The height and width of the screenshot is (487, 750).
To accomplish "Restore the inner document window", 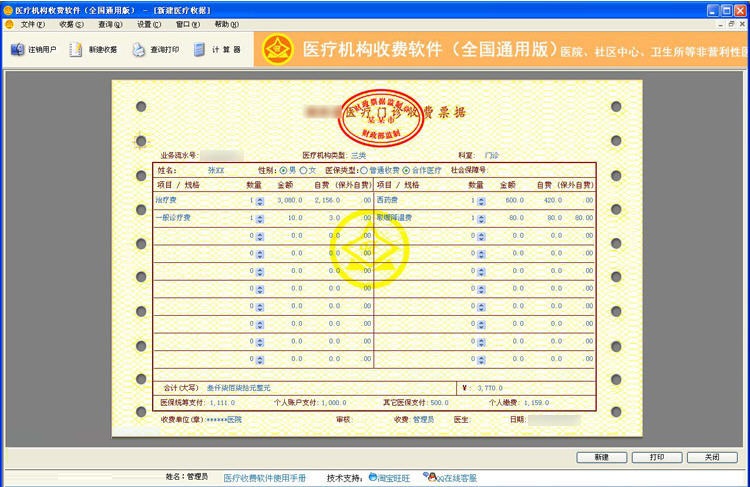I will coord(731,24).
